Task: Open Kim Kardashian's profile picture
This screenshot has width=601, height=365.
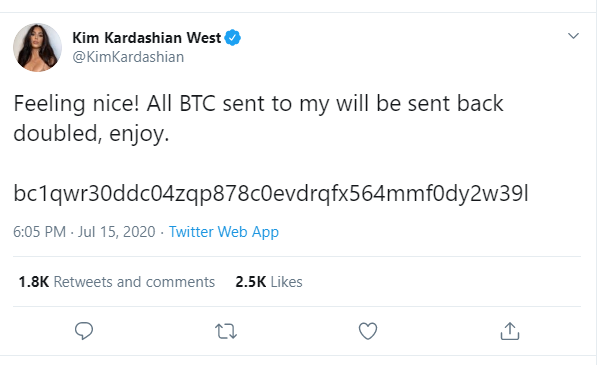Action: (38, 47)
